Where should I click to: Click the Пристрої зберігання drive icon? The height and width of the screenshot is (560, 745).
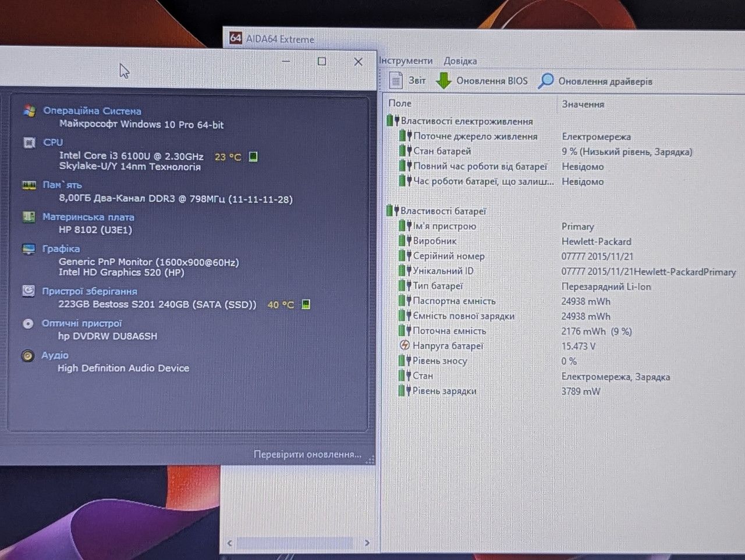pyautogui.click(x=28, y=291)
